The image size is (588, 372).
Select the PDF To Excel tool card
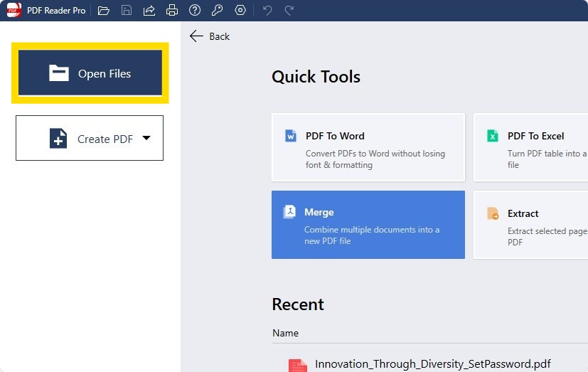coord(530,147)
